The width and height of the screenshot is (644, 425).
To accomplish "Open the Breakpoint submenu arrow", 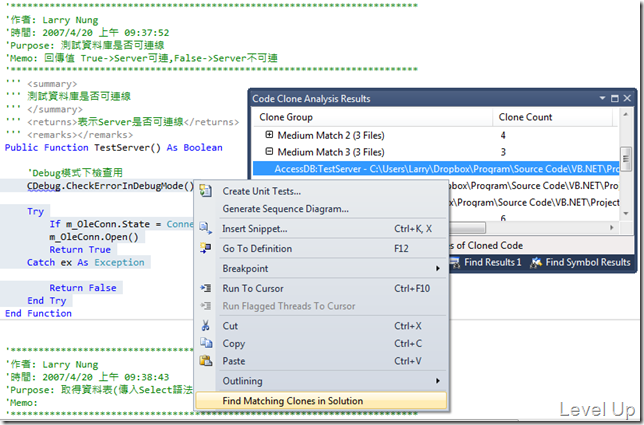I will coord(438,268).
